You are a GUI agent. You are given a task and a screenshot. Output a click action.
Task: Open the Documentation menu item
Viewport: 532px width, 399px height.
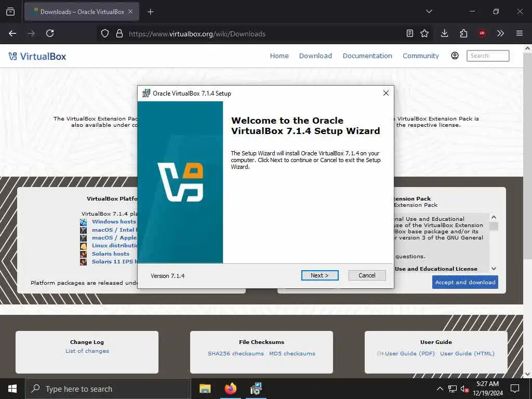(367, 56)
